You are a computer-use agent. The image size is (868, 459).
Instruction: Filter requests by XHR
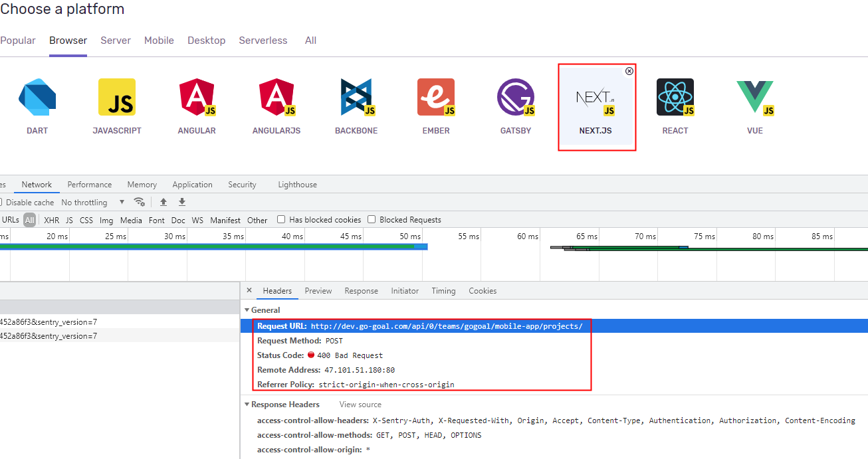[x=51, y=220]
